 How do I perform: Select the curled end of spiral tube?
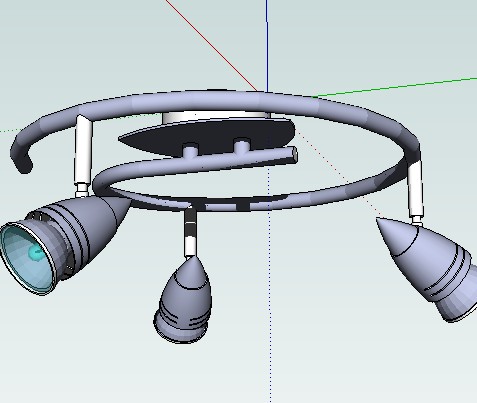click(x=22, y=158)
